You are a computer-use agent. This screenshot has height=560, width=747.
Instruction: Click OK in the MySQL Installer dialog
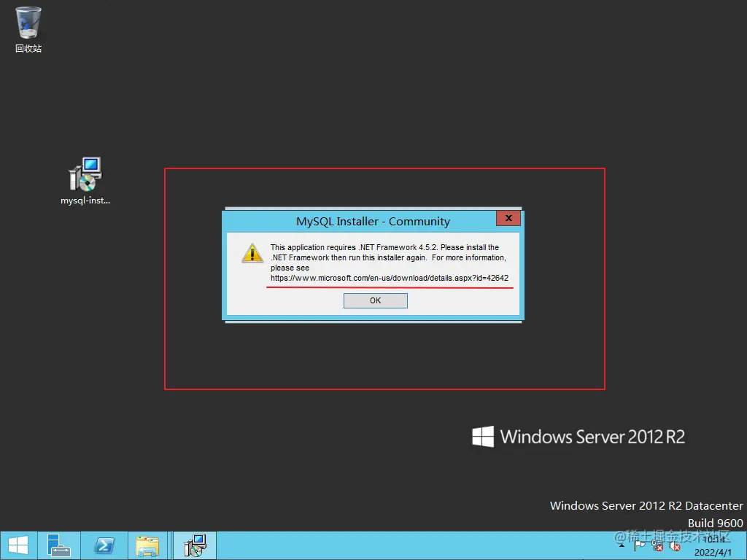[376, 300]
